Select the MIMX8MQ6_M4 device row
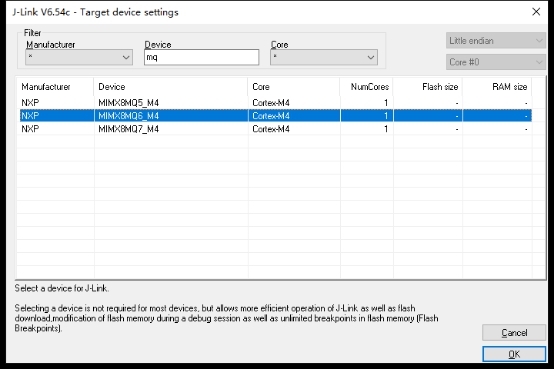The image size is (554, 370). (x=276, y=116)
